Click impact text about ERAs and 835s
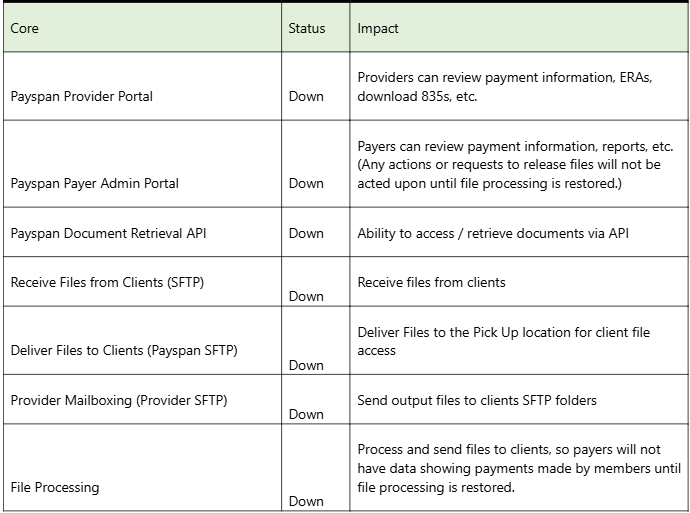690x513 pixels. (505, 87)
